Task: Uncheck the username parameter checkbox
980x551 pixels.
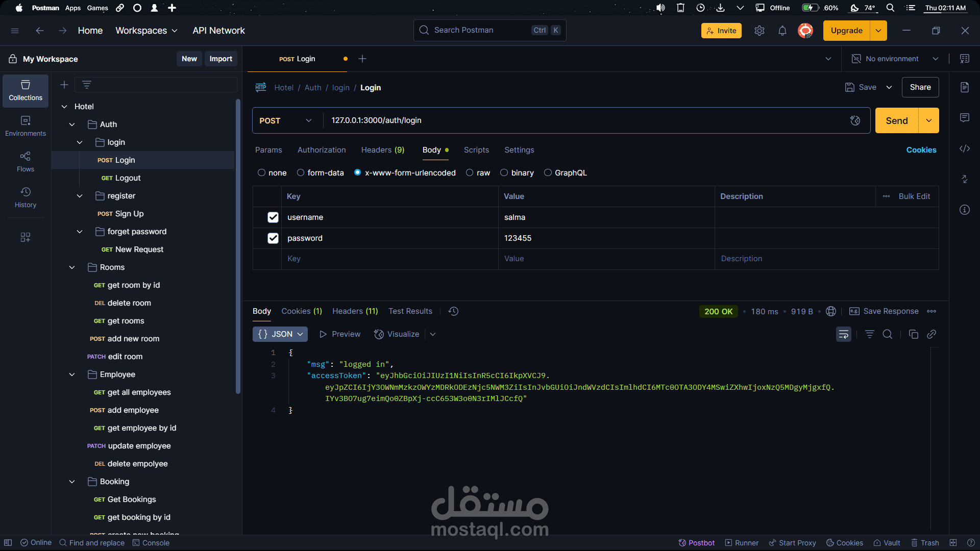Action: 273,217
